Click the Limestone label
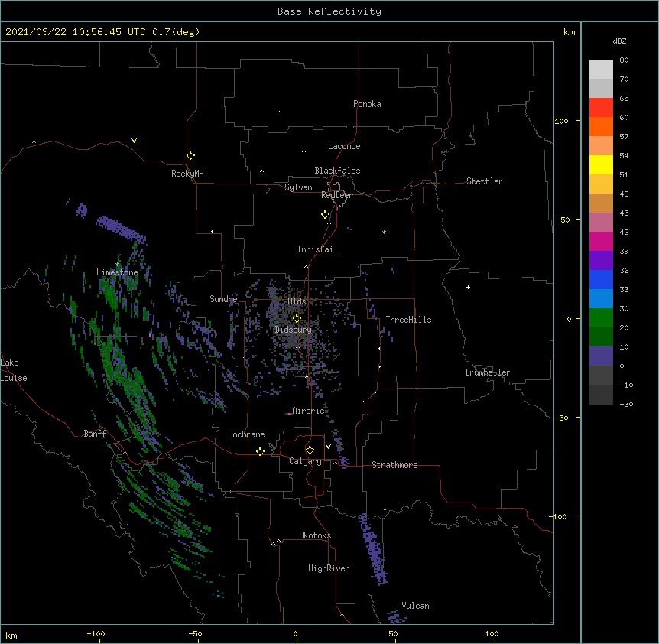The height and width of the screenshot is (644, 659). pyautogui.click(x=117, y=272)
